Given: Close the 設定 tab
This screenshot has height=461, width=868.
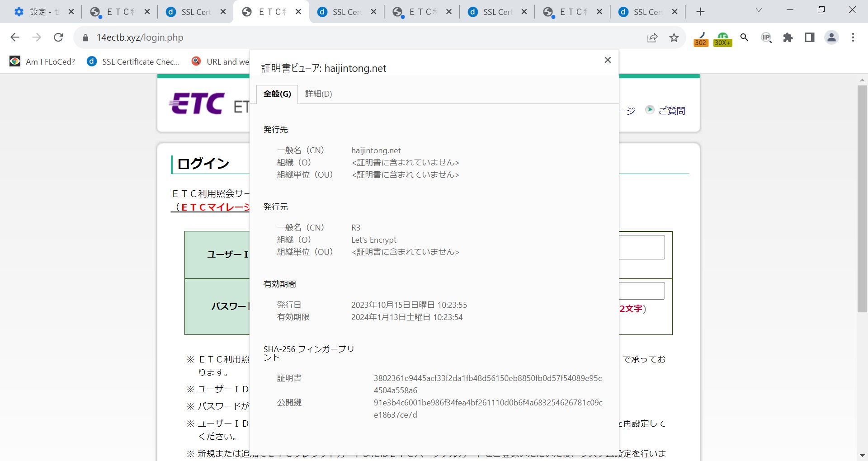Looking at the screenshot, I should [x=71, y=12].
